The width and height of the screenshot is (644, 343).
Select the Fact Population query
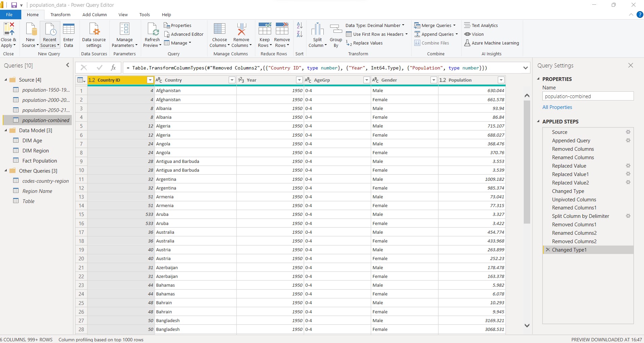pyautogui.click(x=39, y=161)
